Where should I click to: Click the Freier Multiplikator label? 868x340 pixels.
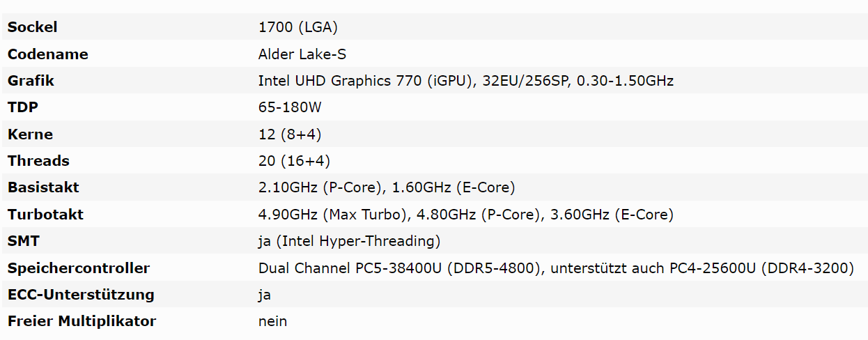(x=82, y=321)
